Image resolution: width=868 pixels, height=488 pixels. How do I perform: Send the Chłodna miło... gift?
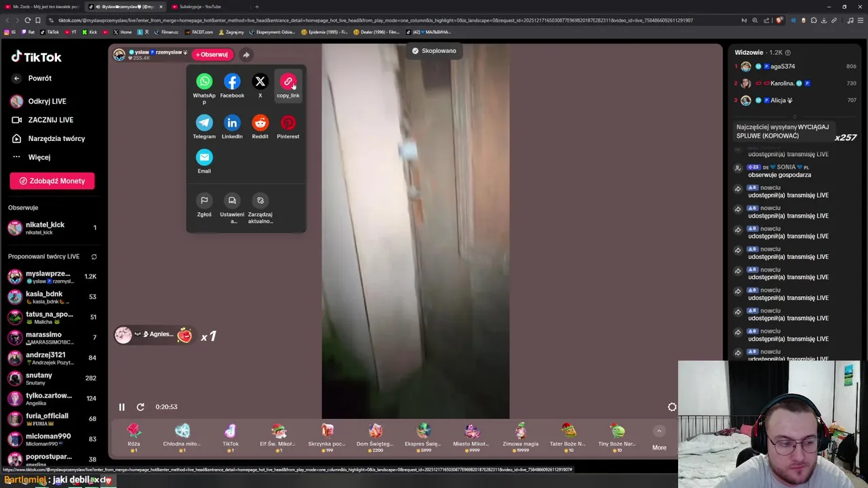pos(182,437)
